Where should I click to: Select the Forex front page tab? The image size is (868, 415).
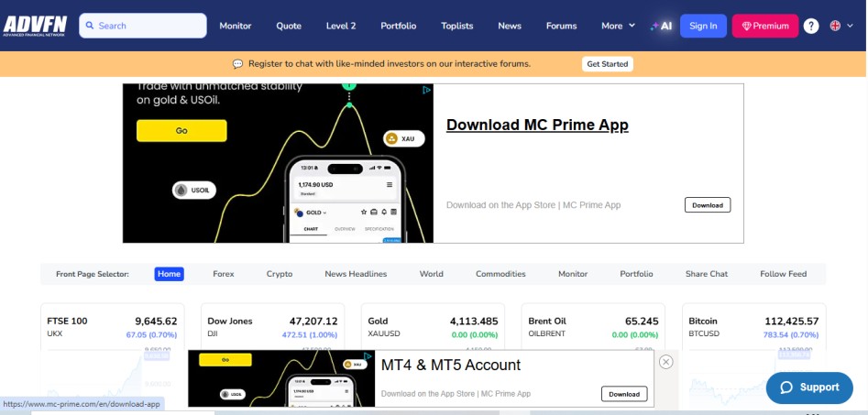click(x=224, y=274)
